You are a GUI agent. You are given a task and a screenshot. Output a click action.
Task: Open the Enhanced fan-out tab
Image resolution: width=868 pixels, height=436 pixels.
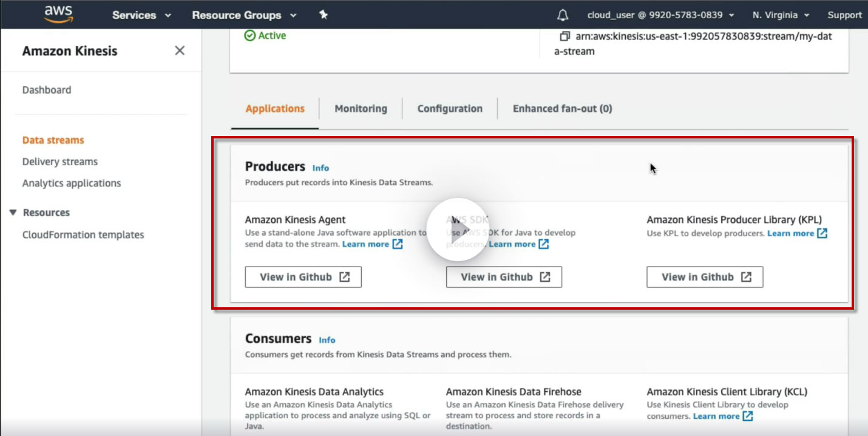562,109
